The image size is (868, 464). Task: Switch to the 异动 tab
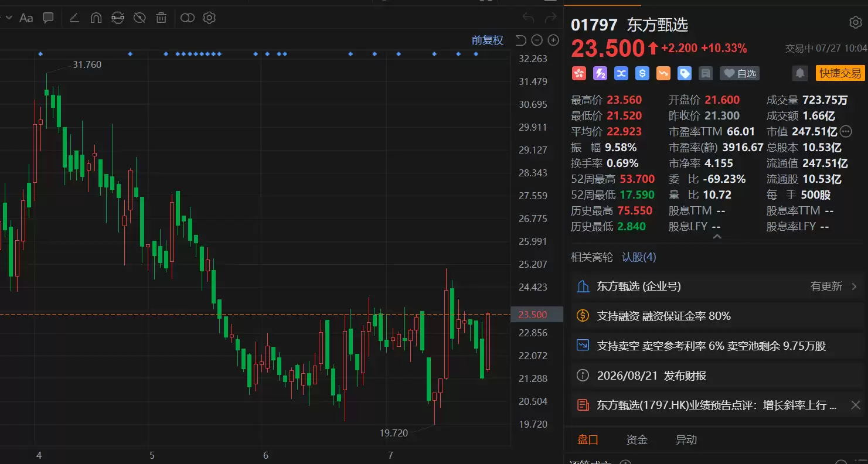(x=686, y=440)
